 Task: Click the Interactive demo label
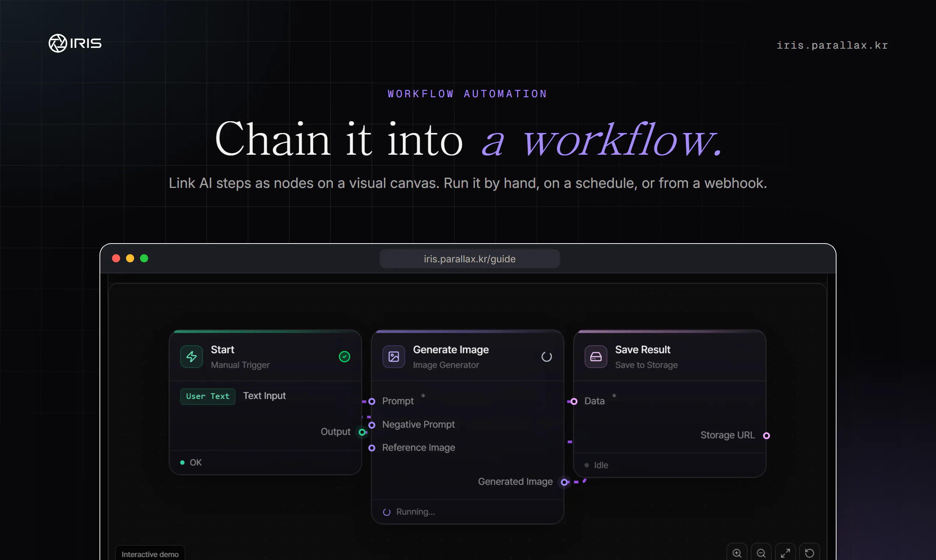coord(150,554)
